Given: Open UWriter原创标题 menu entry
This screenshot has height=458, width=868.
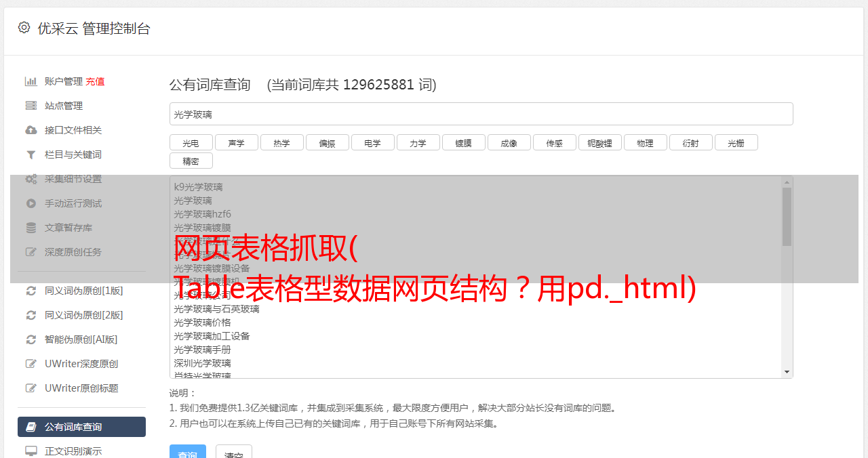Looking at the screenshot, I should point(81,388).
